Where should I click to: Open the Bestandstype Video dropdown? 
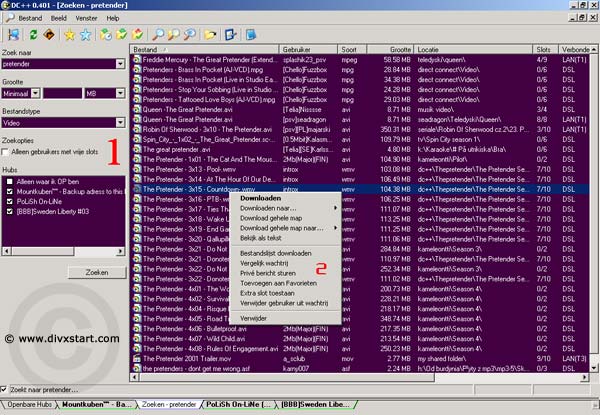[120, 124]
